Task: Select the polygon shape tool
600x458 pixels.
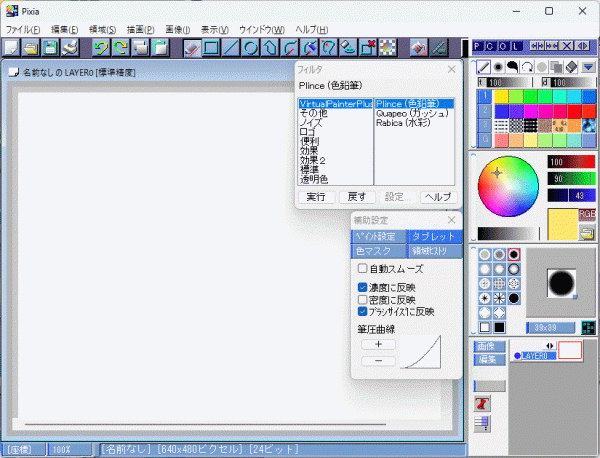Action: click(x=270, y=48)
